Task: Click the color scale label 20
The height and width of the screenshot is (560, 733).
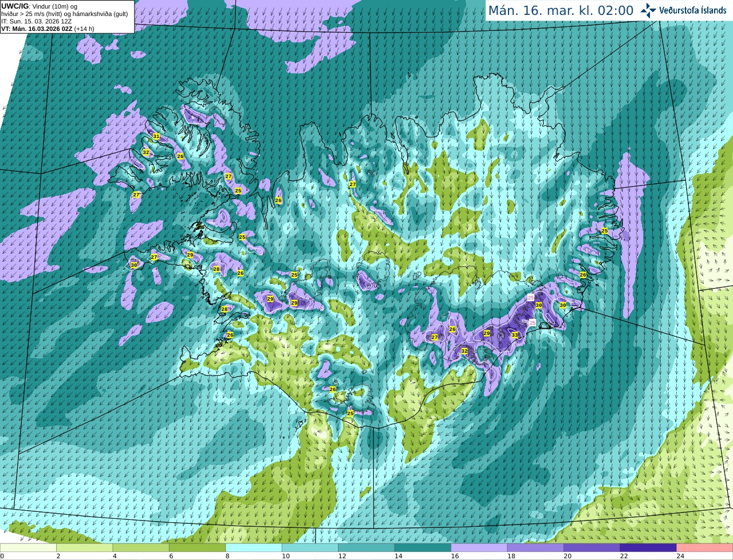Action: 568,556
